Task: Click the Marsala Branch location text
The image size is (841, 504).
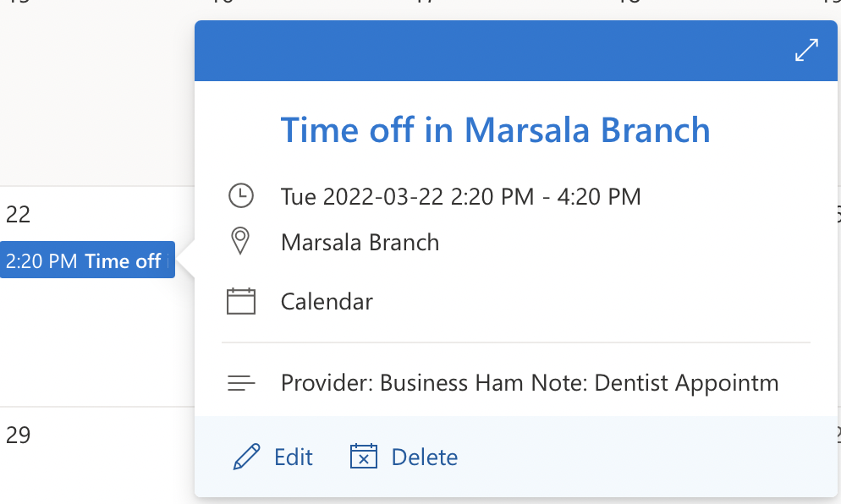Action: 360,243
